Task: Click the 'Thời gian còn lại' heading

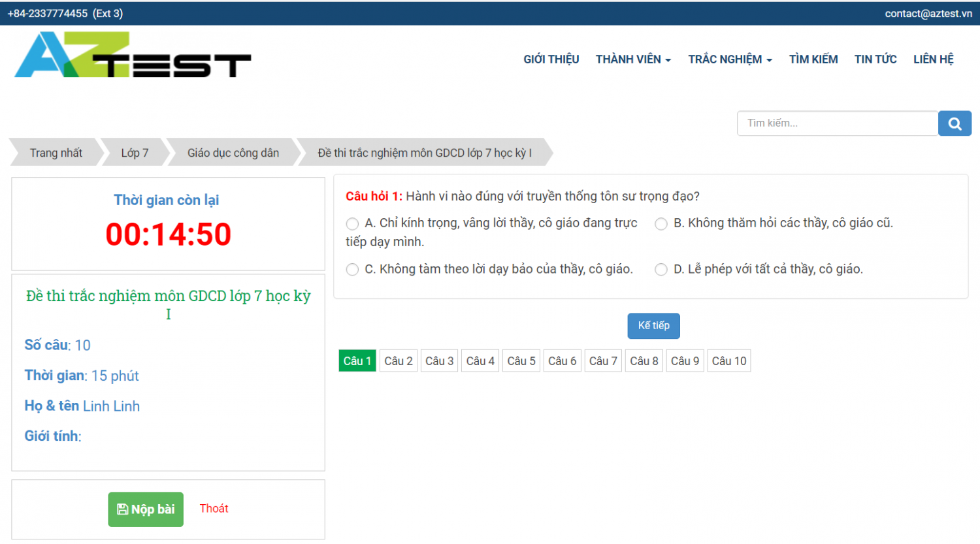Action: pos(167,200)
